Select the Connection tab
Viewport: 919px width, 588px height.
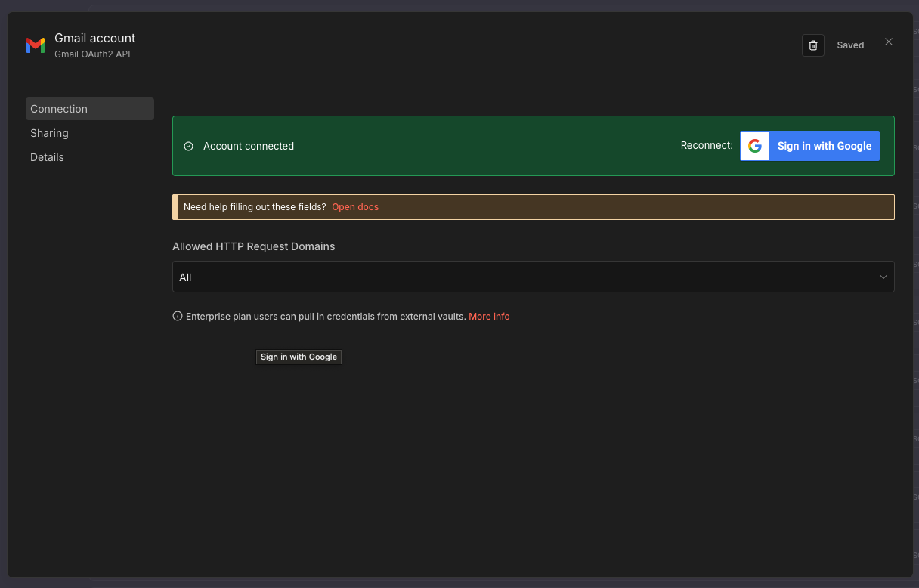59,109
